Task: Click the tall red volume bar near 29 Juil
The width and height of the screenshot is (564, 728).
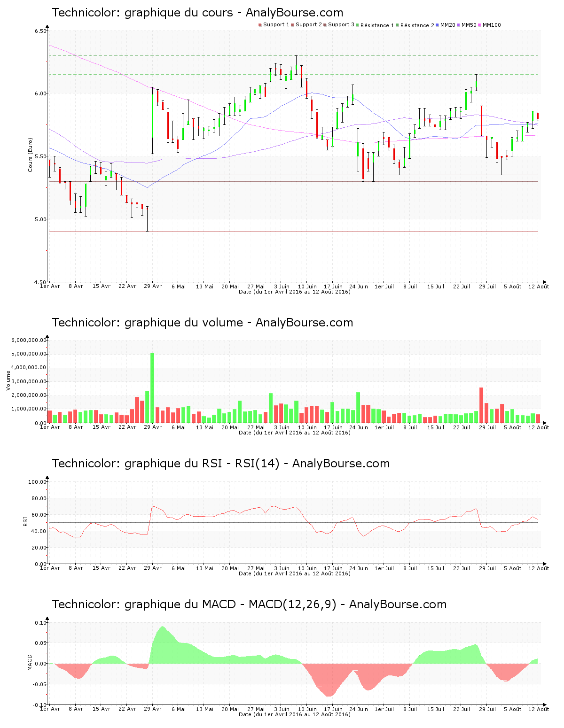Action: 481,405
